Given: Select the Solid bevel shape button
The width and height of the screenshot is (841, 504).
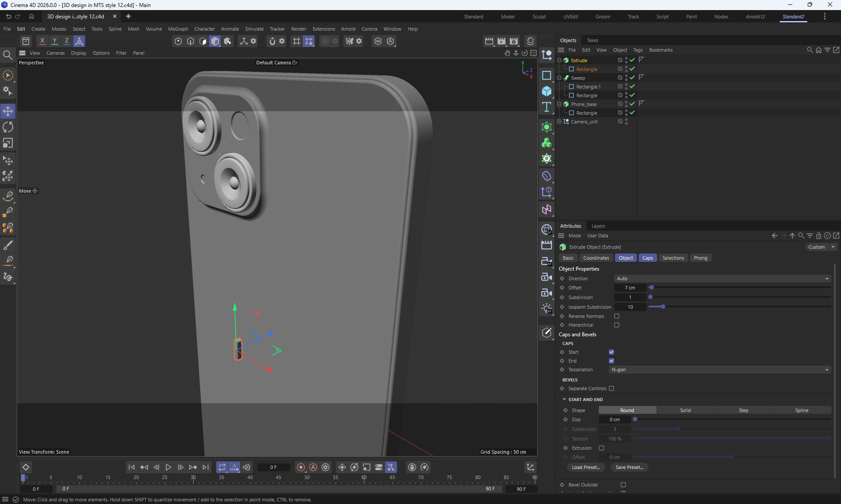Looking at the screenshot, I should pyautogui.click(x=685, y=410).
